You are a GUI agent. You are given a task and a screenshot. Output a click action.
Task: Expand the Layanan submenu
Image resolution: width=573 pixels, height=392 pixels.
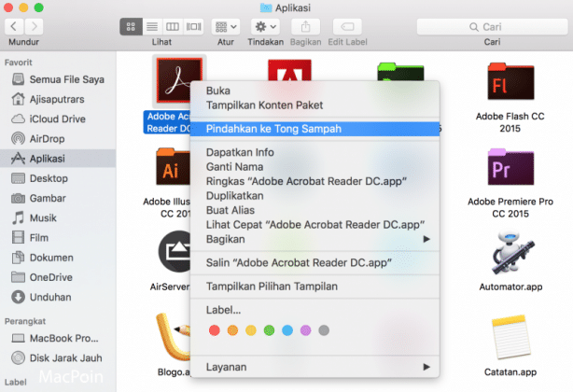tap(315, 367)
